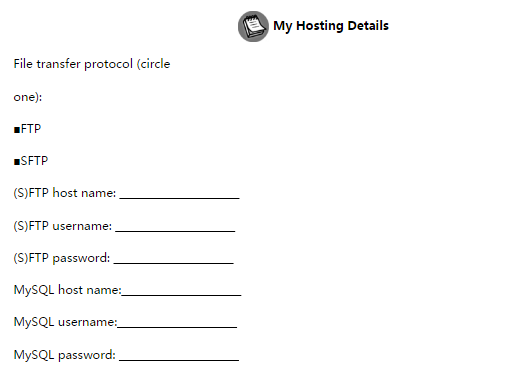
Task: Click the (S)FTP username label
Action: click(63, 226)
